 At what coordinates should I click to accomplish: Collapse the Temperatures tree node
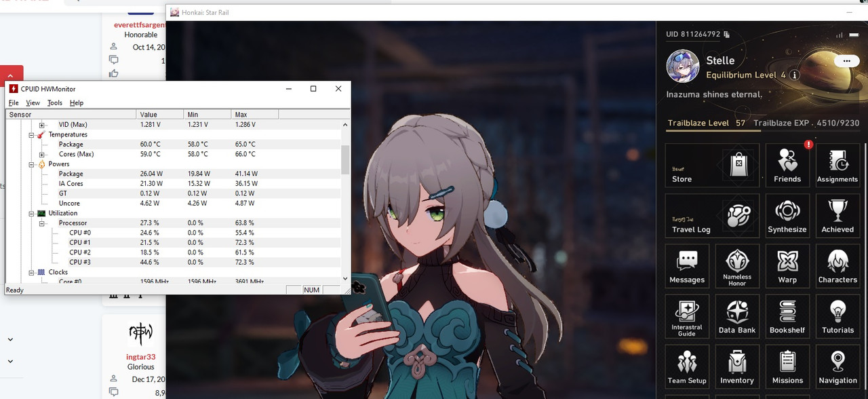[x=31, y=134]
